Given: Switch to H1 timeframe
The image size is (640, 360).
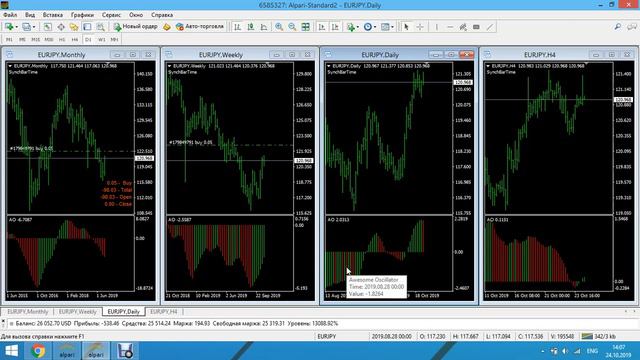Looking at the screenshot, I should pos(62,40).
